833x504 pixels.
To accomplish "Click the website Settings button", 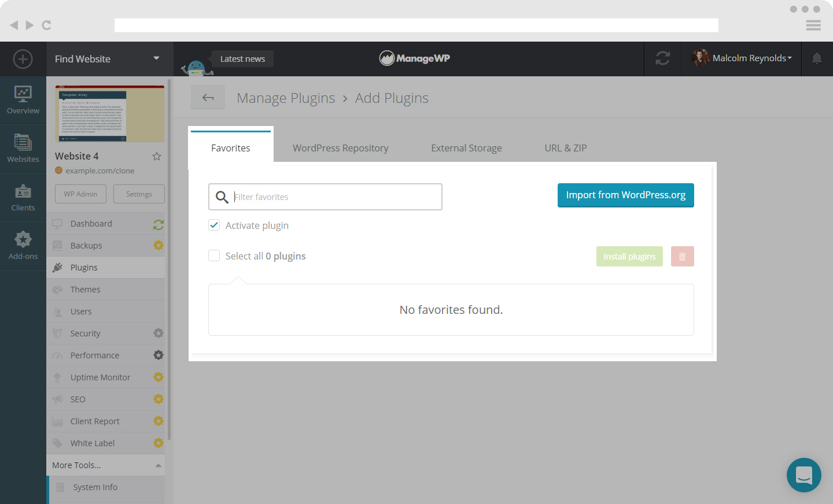I will tap(139, 194).
